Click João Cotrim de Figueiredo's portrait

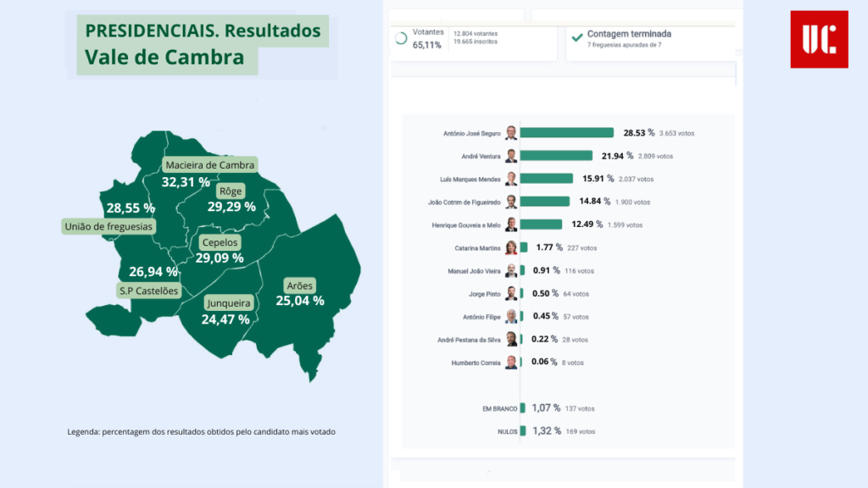tap(511, 202)
